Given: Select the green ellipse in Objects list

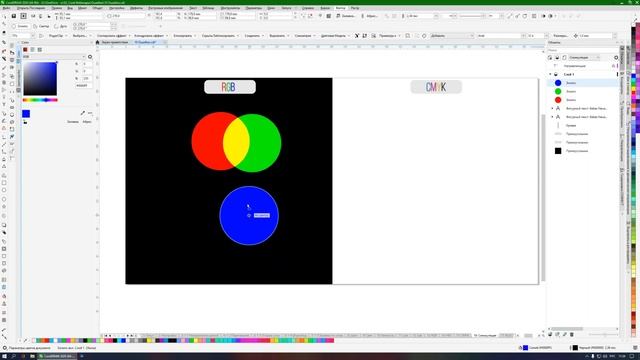Looking at the screenshot, I should point(583,91).
